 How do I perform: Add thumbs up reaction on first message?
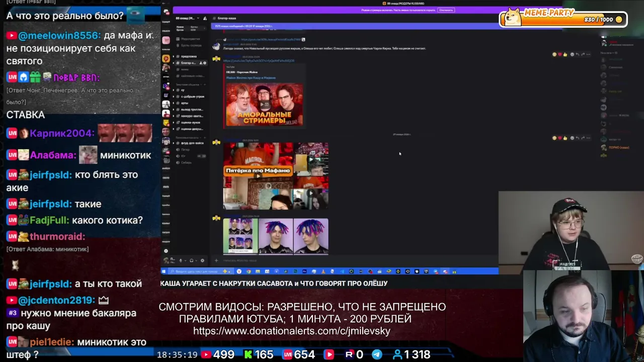(565, 54)
